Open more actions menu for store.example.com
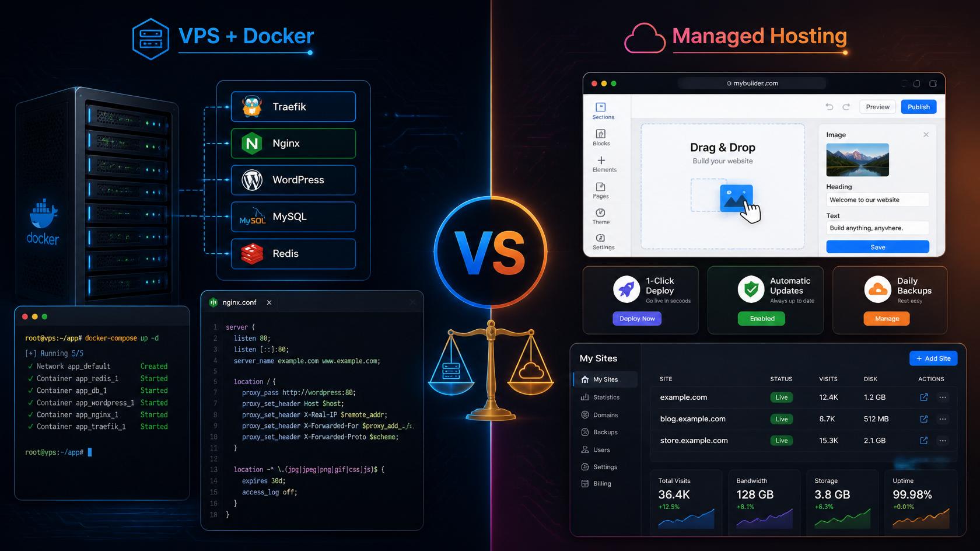Viewport: 980px width, 551px height. click(x=943, y=441)
